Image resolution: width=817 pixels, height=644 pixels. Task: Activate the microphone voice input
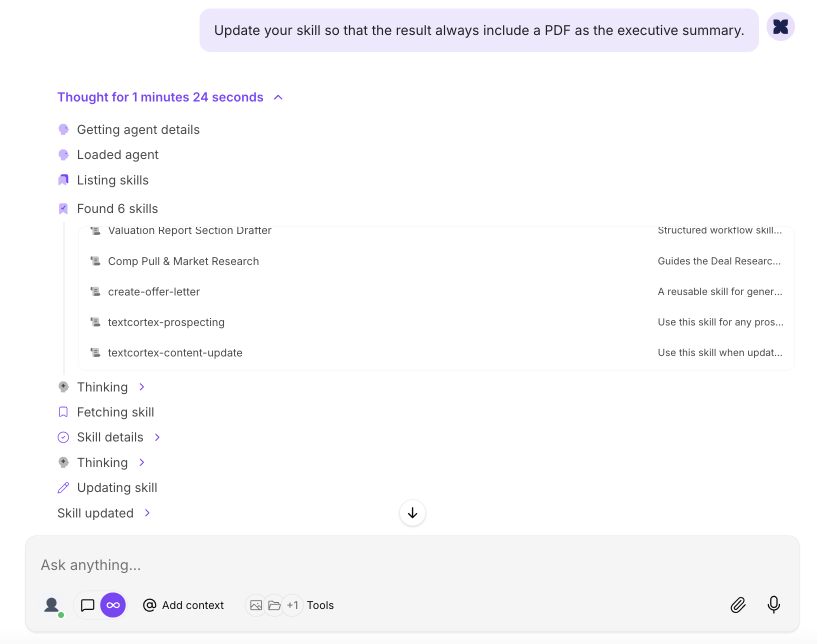coord(773,605)
